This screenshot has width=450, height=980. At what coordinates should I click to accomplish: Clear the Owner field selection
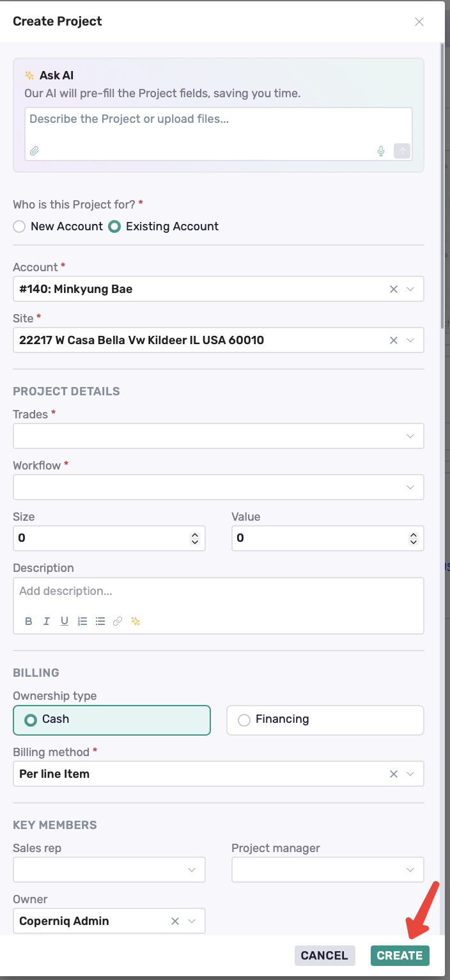coord(175,921)
